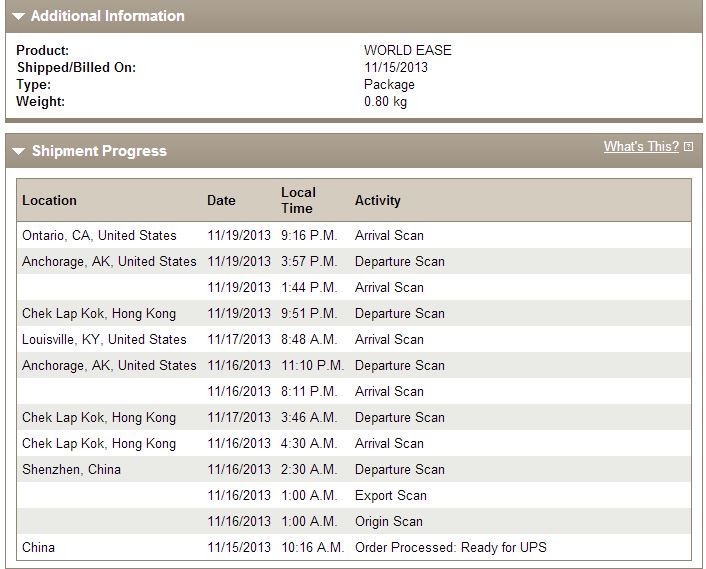
Task: Click the Shipment Progress header title
Action: tap(99, 151)
